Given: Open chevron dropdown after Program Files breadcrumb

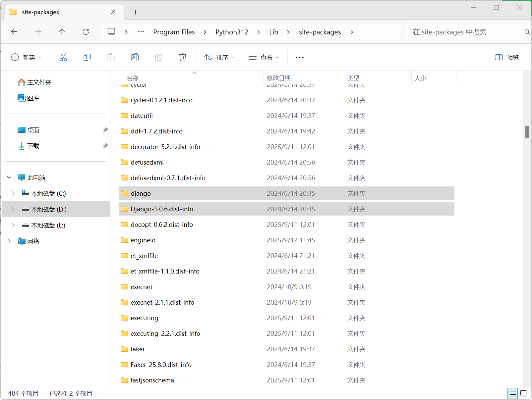Looking at the screenshot, I should coord(205,32).
